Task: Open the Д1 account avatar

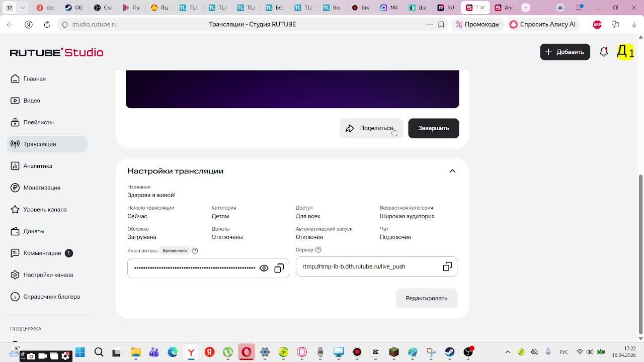Action: point(625,52)
